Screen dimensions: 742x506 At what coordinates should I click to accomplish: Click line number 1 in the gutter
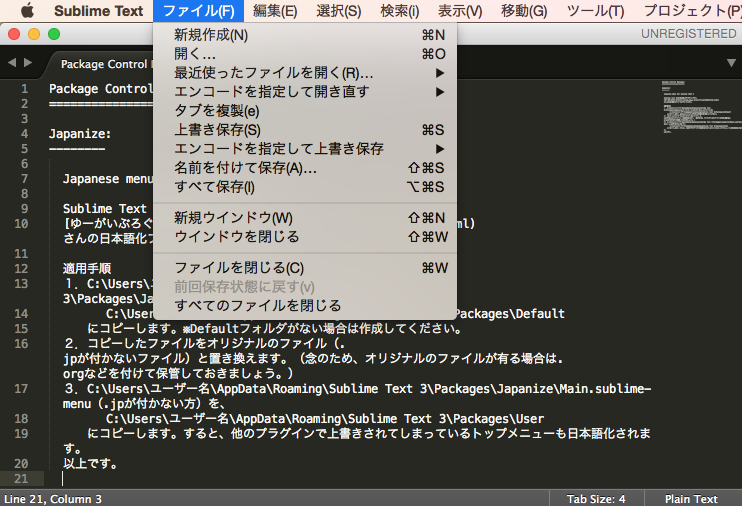(25, 89)
